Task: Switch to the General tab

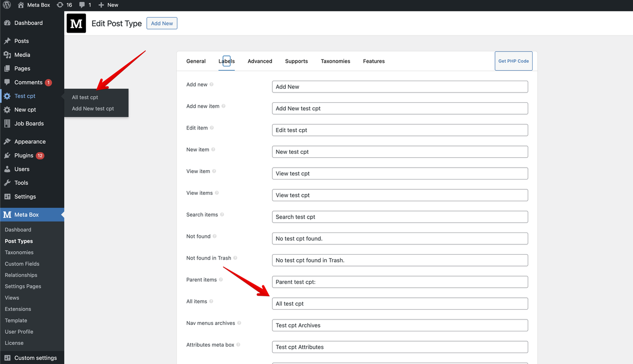Action: tap(196, 61)
